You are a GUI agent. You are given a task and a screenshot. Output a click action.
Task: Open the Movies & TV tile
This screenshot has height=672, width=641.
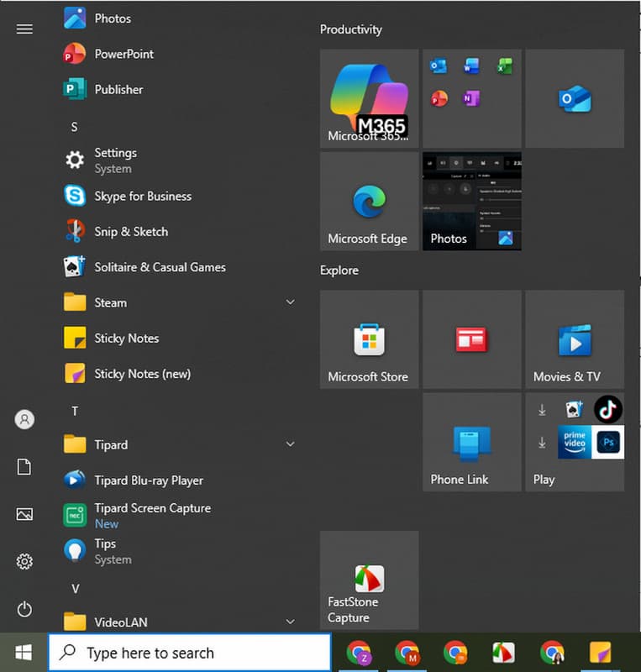pyautogui.click(x=575, y=339)
